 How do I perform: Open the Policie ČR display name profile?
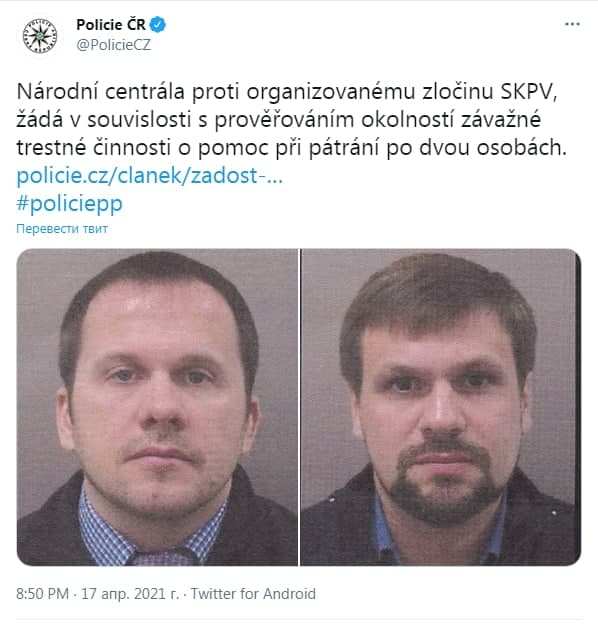(111, 25)
